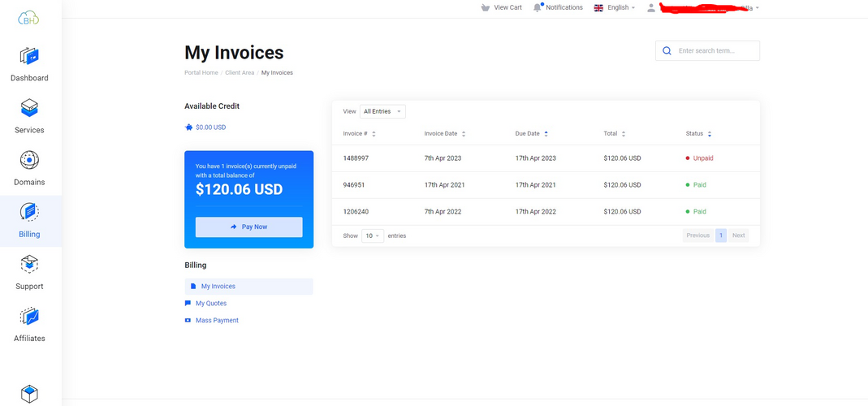The width and height of the screenshot is (868, 406).
Task: Go to Dashboard label in sidebar
Action: (x=29, y=78)
